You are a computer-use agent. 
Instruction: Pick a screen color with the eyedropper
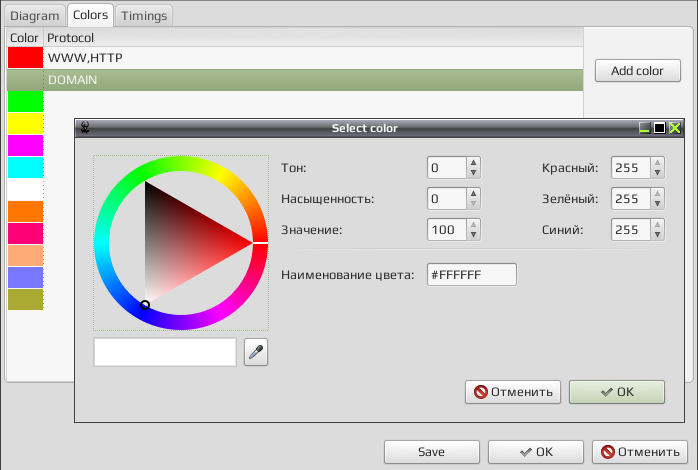click(x=256, y=352)
